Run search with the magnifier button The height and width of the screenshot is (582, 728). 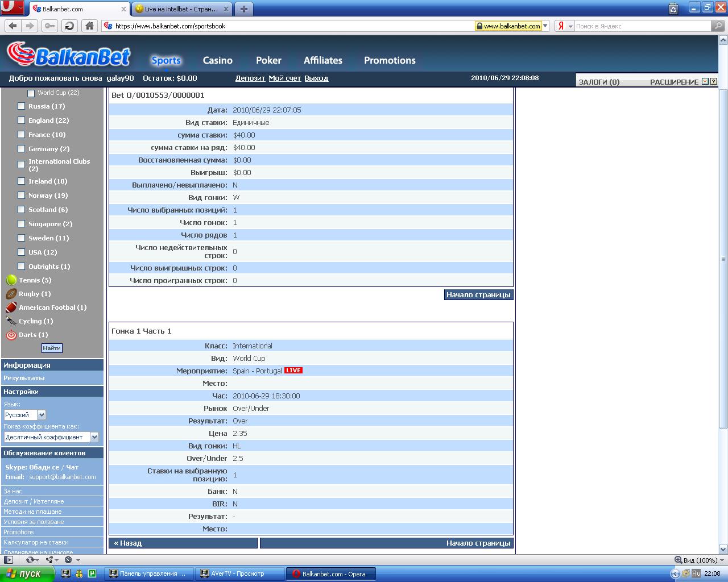tap(718, 26)
